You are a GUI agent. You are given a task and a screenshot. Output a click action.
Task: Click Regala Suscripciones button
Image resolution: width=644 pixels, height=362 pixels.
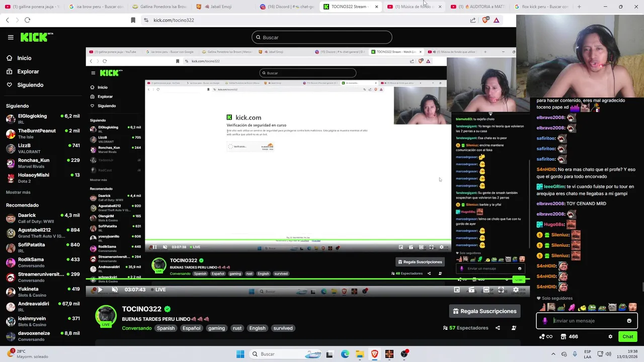tap(485, 311)
